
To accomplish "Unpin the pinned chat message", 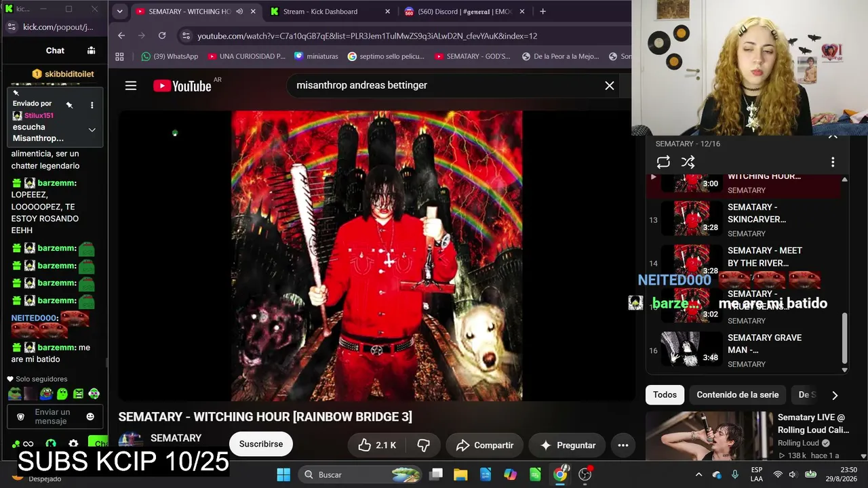I will pyautogui.click(x=69, y=105).
